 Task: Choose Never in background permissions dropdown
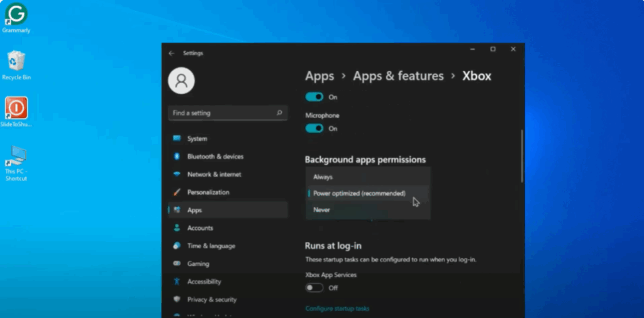coord(368,210)
